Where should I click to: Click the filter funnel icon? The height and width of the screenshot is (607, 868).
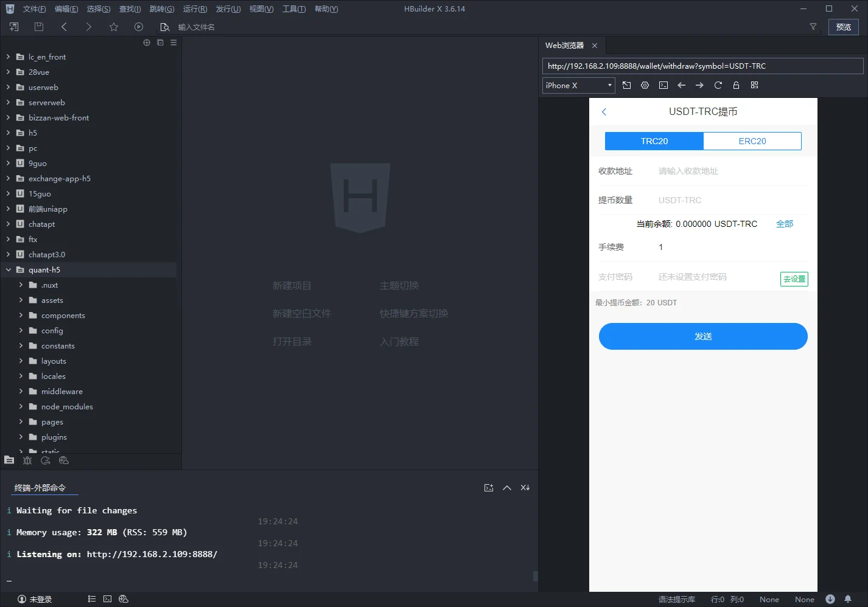[813, 27]
